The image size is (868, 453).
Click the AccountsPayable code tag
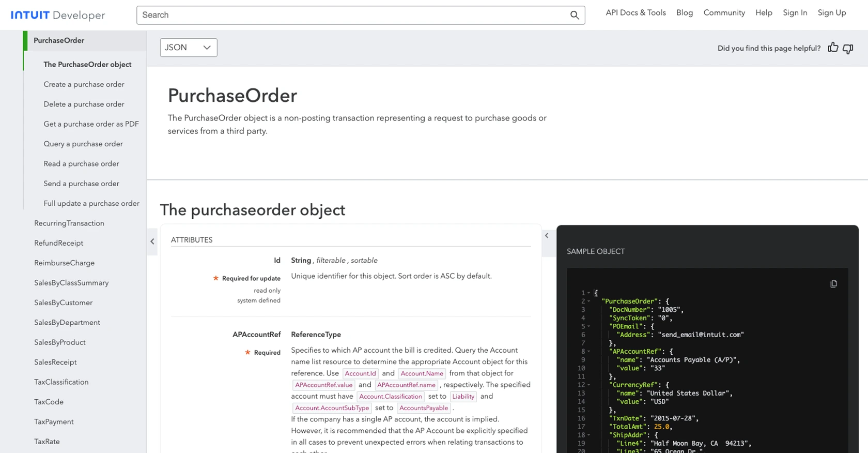(x=424, y=408)
